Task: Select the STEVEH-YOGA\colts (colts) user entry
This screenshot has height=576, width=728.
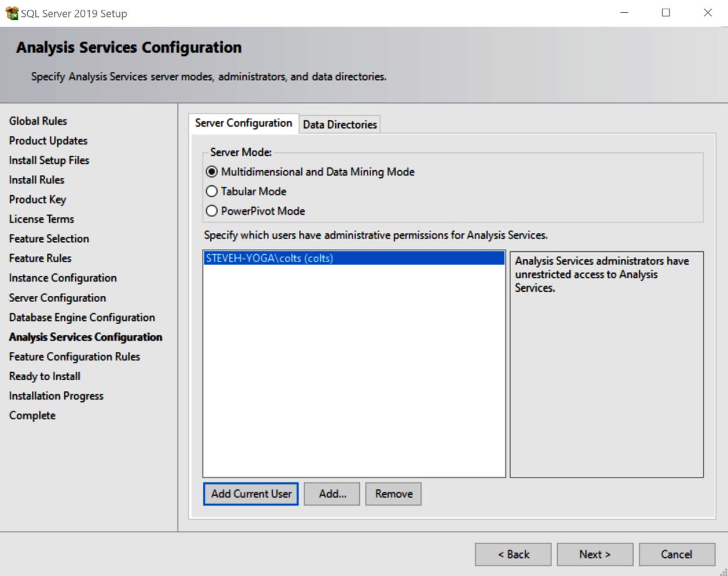Action: pos(354,258)
